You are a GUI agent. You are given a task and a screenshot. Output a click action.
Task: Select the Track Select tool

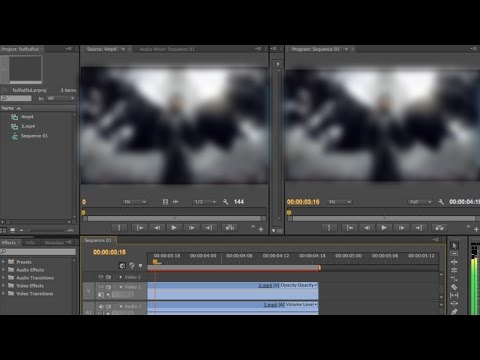tap(454, 254)
